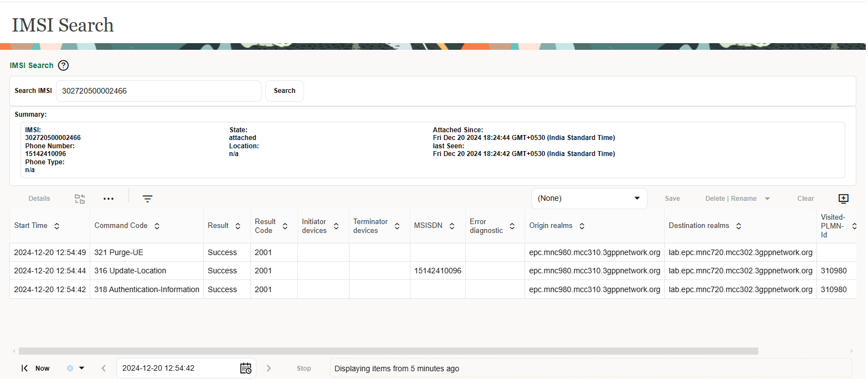This screenshot has width=868, height=379.
Task: Click the IMSI Search heading label
Action: 32,65
